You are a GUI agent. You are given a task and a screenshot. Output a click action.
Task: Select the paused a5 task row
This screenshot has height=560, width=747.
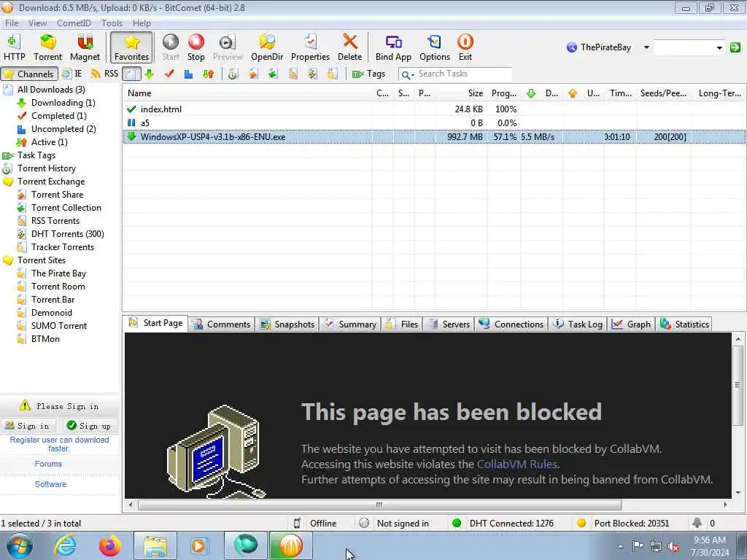(433, 122)
